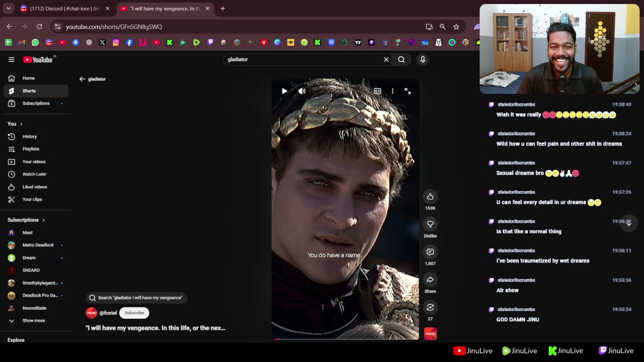Viewport: 644px width, 362px height.
Task: Open NexonBlade subscription channel
Action: (36, 308)
